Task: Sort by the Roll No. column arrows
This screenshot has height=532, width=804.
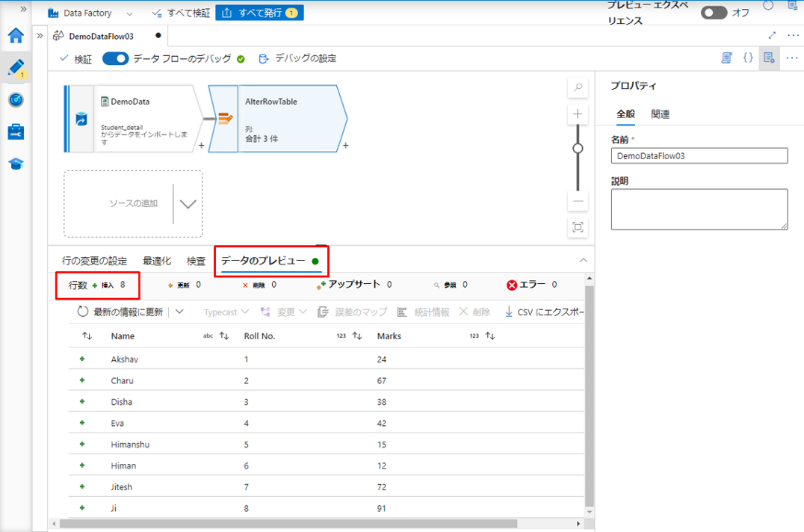Action: pos(357,336)
